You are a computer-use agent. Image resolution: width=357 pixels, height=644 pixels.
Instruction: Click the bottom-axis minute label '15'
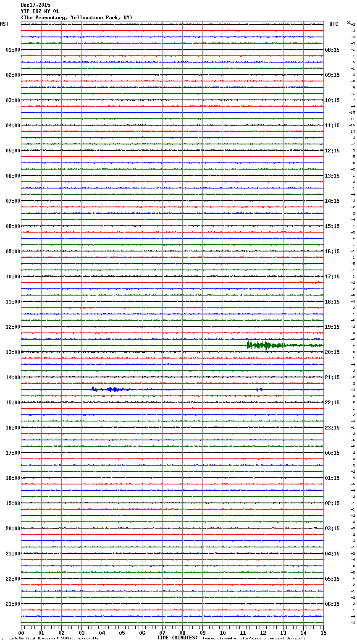point(323,633)
